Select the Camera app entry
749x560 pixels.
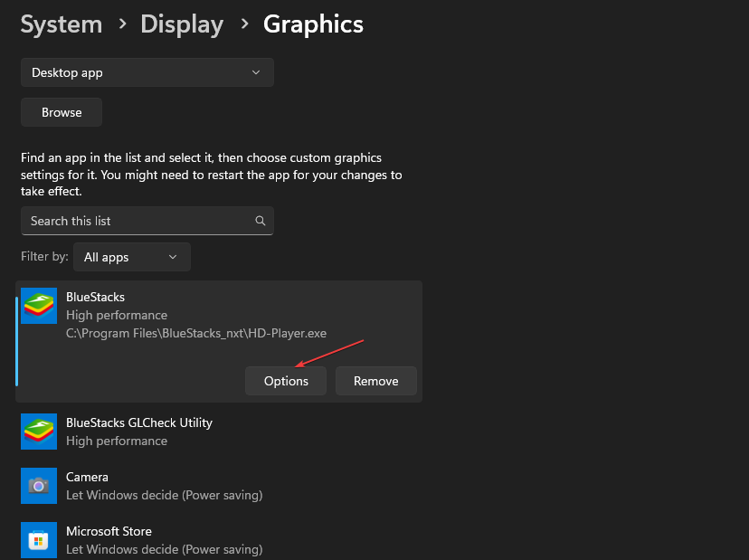(x=217, y=486)
